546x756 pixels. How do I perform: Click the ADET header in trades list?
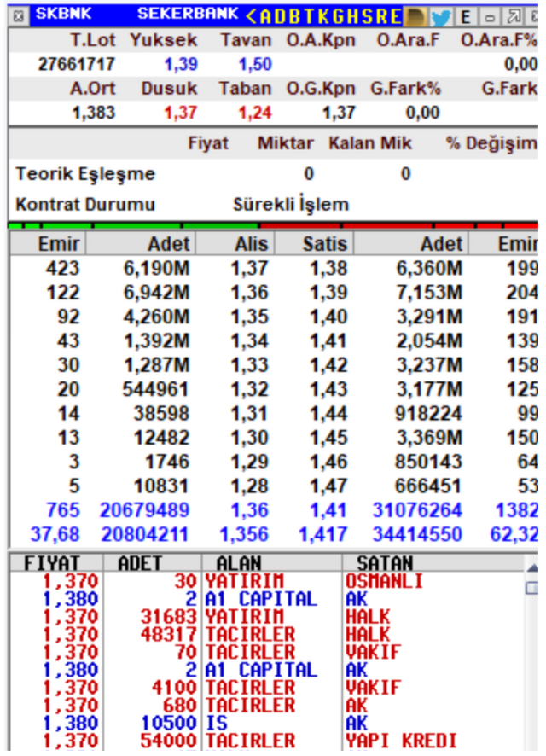[152, 563]
